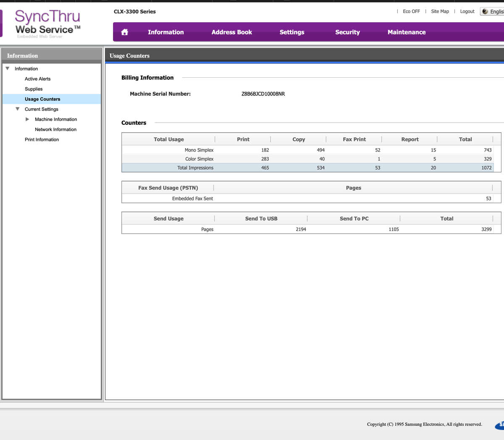Collapse the Information tree node
This screenshot has height=440, width=504.
pyautogui.click(x=8, y=68)
